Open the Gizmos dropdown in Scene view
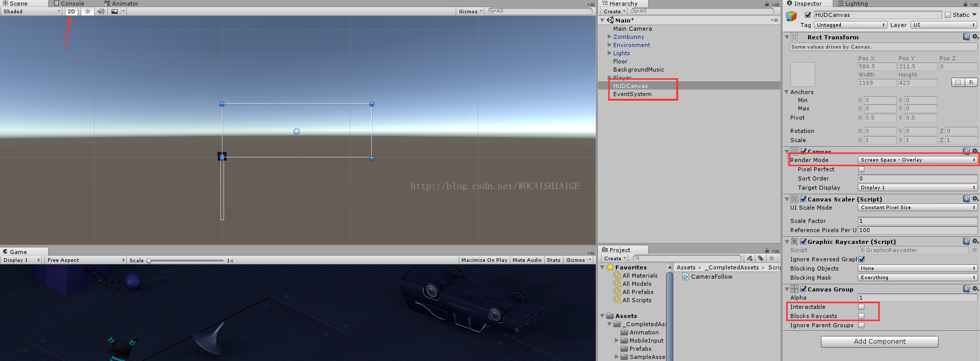Screen dimensions: 980x361 pyautogui.click(x=470, y=11)
